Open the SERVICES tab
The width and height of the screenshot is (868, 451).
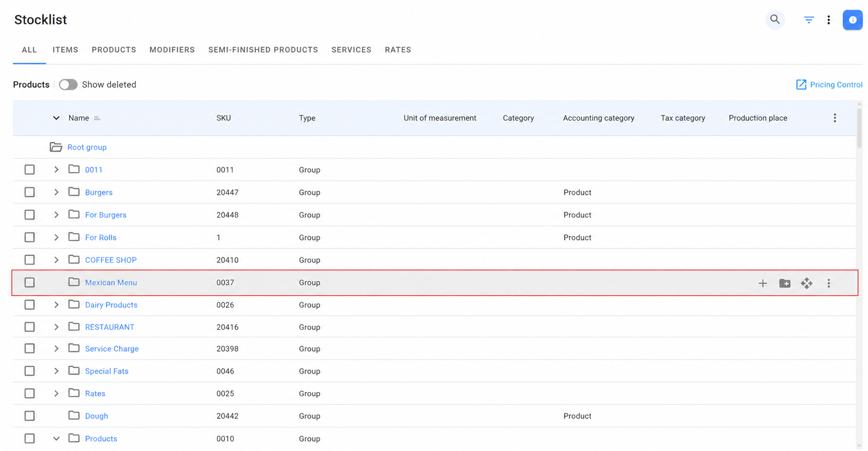(x=351, y=50)
